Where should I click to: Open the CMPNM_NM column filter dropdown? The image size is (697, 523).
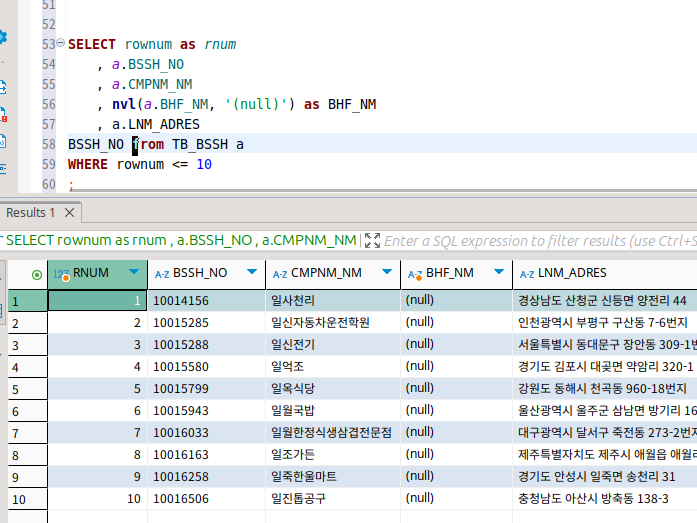(385, 272)
